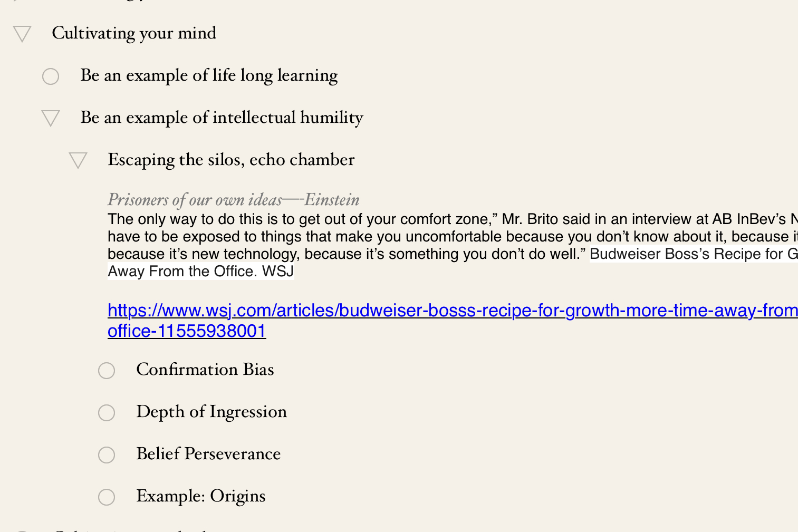Click Escaping the silos, echo chamber title
Screen dimensions: 798x532
tap(231, 160)
